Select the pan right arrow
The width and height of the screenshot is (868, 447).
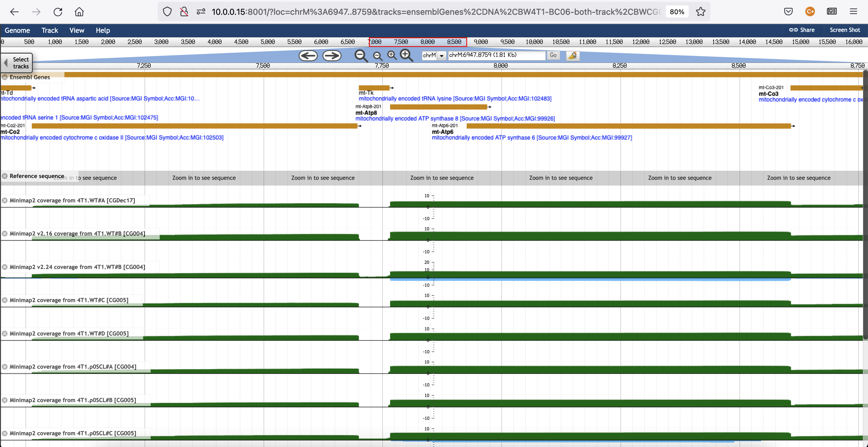coord(332,56)
